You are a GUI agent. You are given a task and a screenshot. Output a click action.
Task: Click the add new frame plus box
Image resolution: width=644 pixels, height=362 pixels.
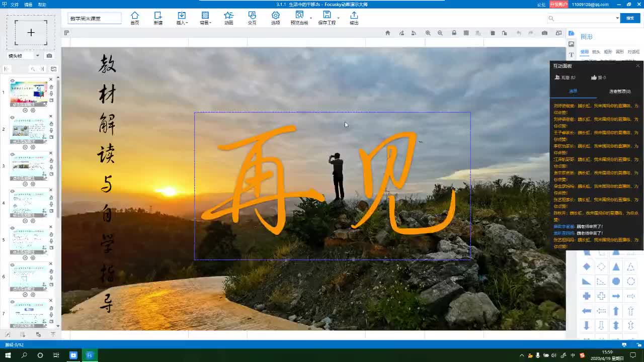click(31, 33)
